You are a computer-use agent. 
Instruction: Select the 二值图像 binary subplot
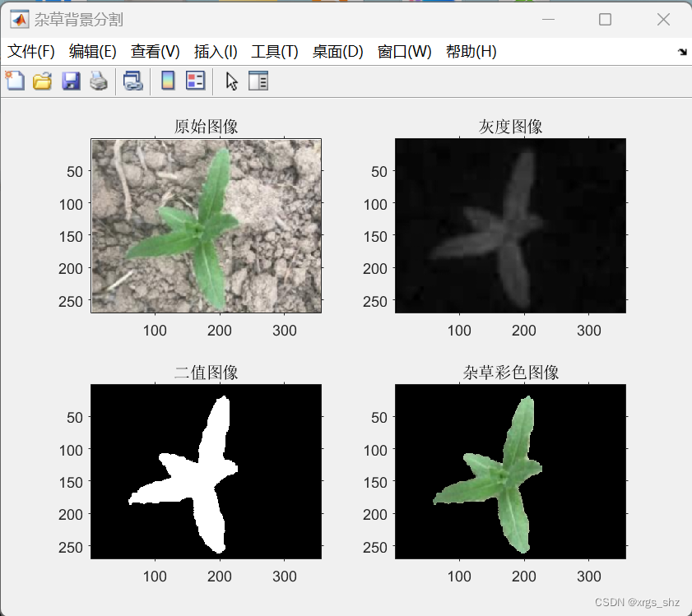click(x=206, y=471)
